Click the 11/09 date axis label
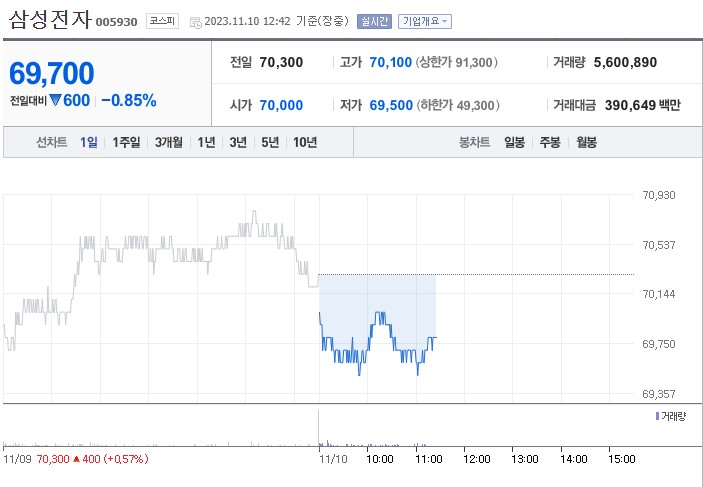 tap(17, 459)
